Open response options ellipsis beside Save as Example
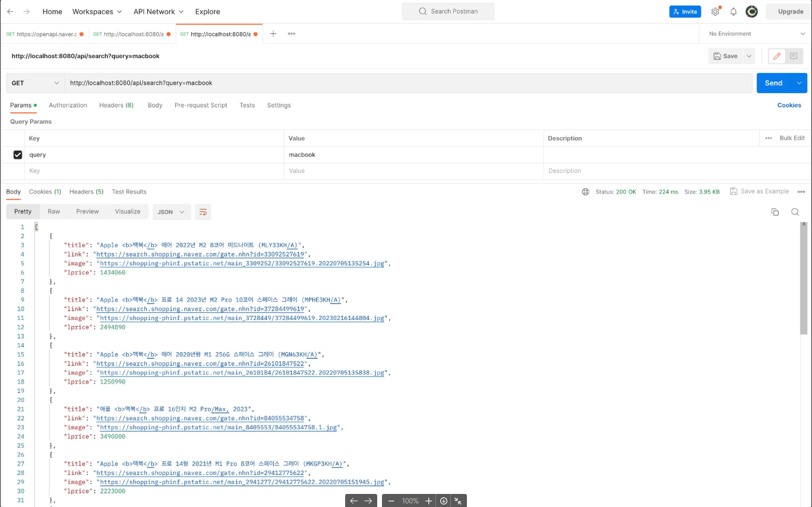 (801, 192)
